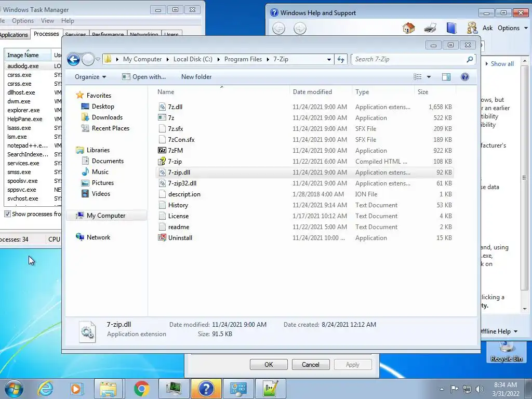Open the Organize dropdown menu

(90, 77)
